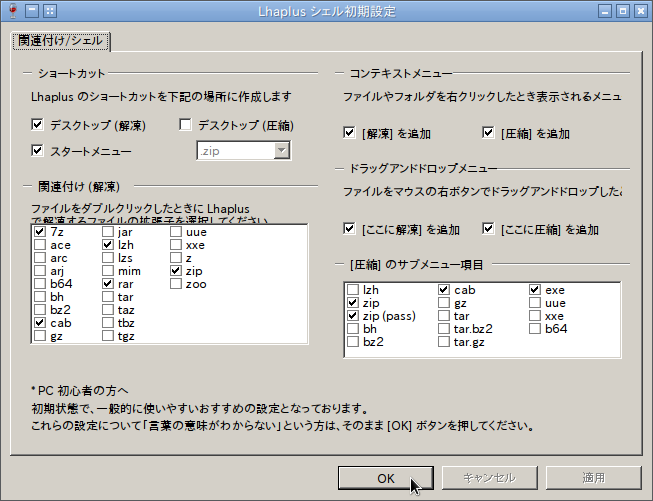Screen dimensions: 653x501
Task: Minimize the Lhaplus dialog window
Action: (605, 11)
